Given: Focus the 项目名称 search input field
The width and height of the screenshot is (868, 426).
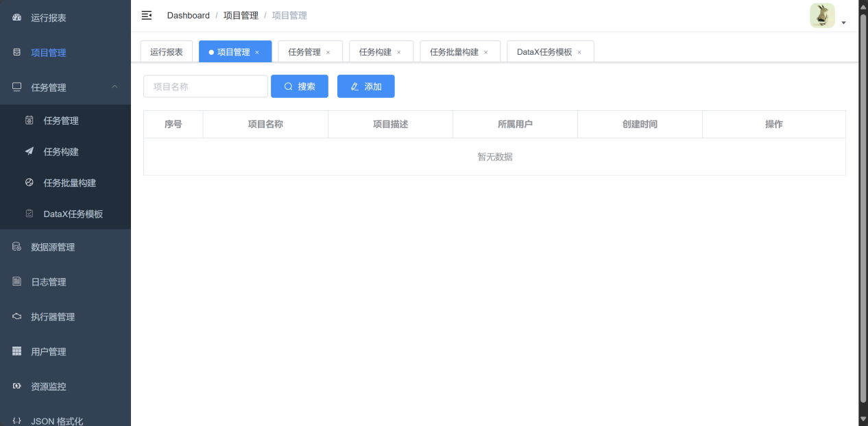Looking at the screenshot, I should (x=205, y=87).
